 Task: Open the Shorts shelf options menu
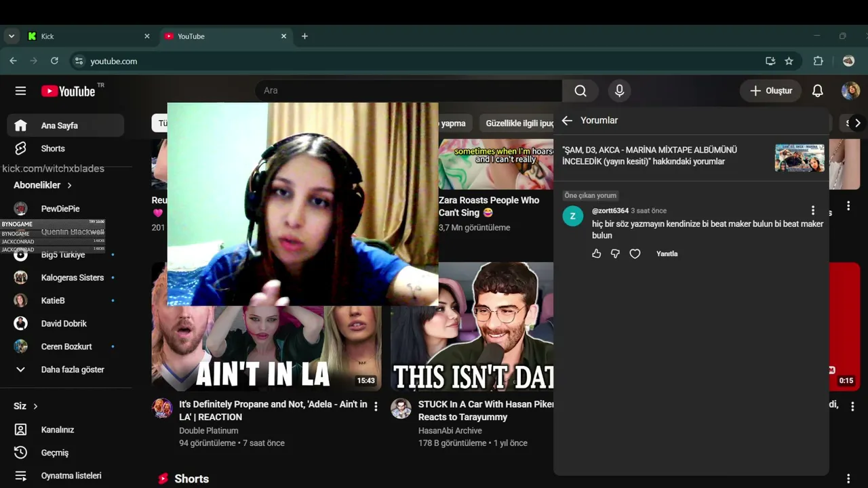[848, 479]
